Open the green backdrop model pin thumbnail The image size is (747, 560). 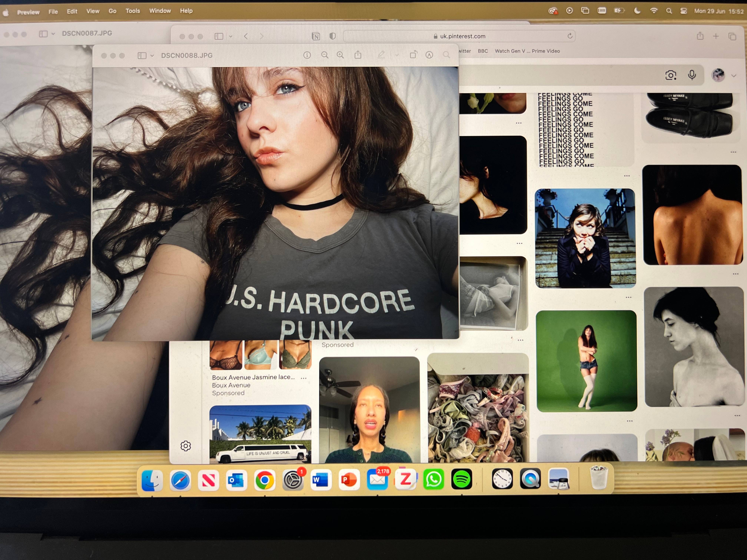587,361
